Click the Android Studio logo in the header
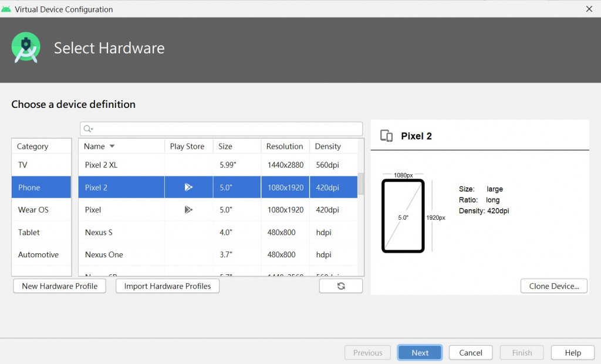601x364 pixels. (x=26, y=48)
